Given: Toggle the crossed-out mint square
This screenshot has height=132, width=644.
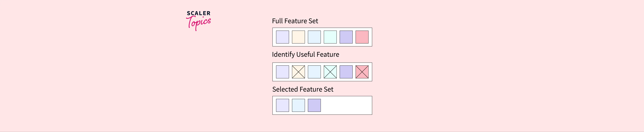Looking at the screenshot, I should point(330,72).
